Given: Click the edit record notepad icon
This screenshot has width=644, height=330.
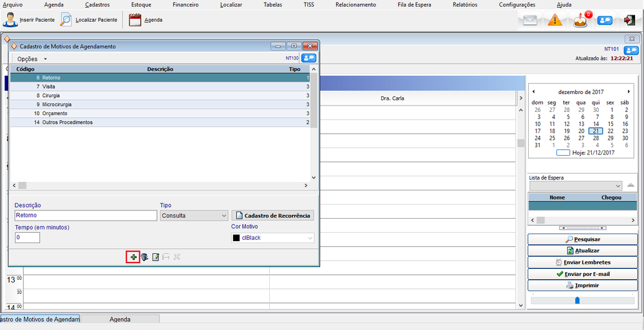Looking at the screenshot, I should [155, 257].
